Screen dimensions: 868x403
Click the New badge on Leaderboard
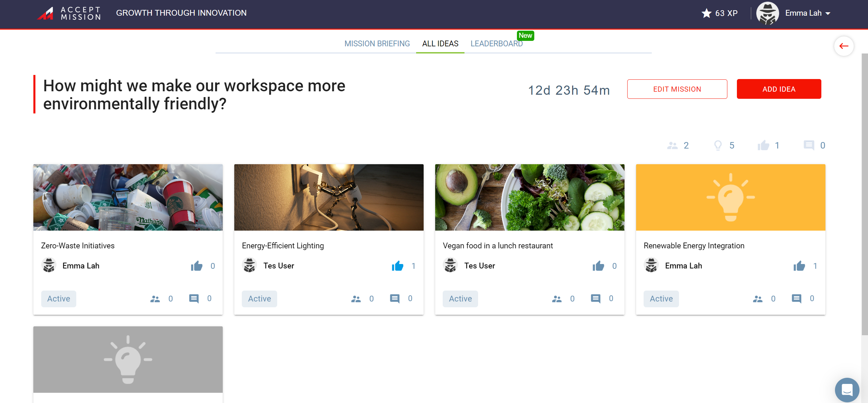coord(525,35)
